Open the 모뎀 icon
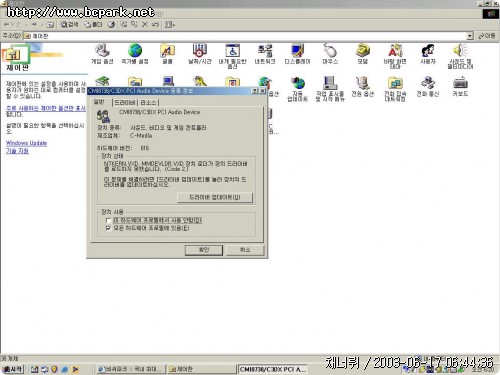 coord(362,54)
